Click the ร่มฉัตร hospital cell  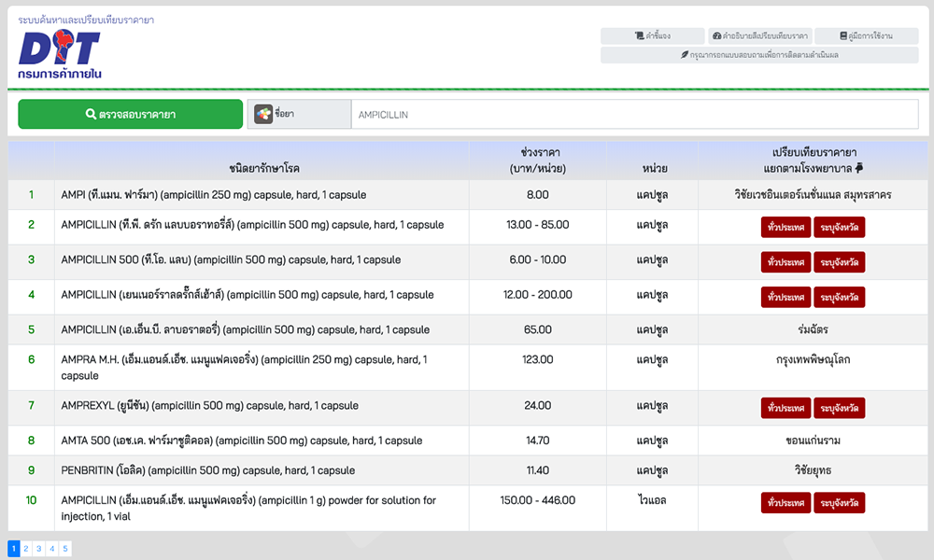point(814,329)
